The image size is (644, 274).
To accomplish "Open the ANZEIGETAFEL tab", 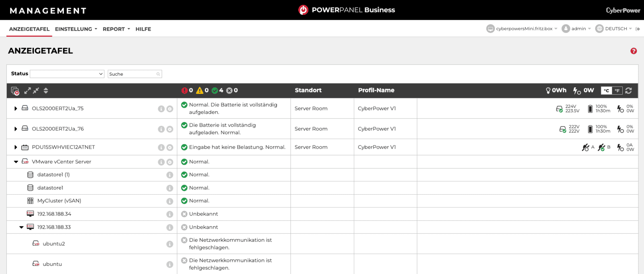I will point(29,29).
